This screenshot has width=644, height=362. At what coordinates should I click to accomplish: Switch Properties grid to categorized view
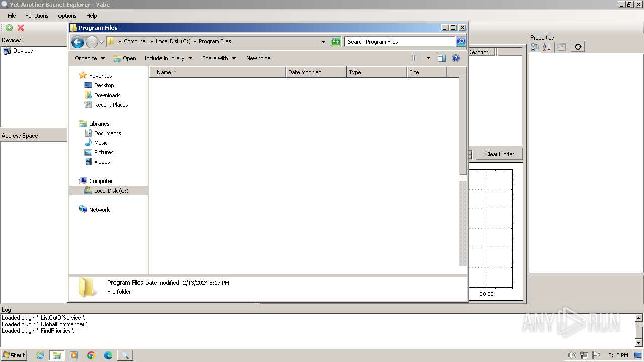pos(535,47)
